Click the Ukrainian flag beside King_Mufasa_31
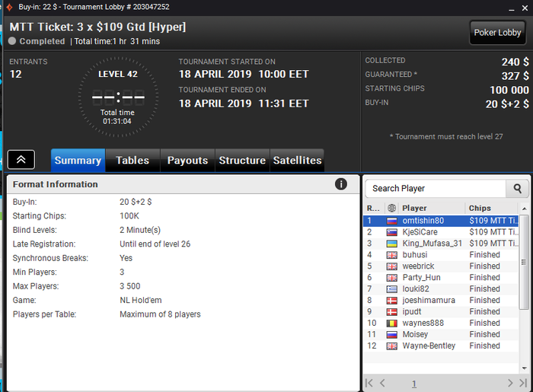The image size is (533, 392). tap(392, 244)
